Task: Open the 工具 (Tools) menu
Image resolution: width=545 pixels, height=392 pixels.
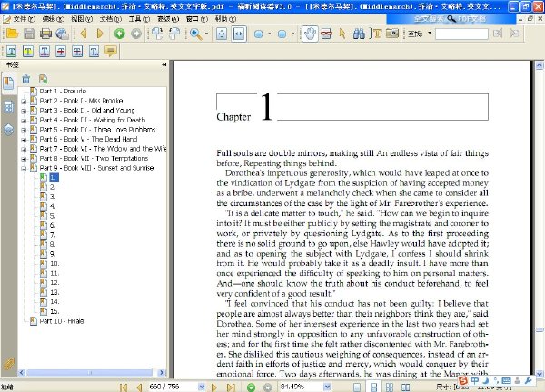Action: pos(139,19)
